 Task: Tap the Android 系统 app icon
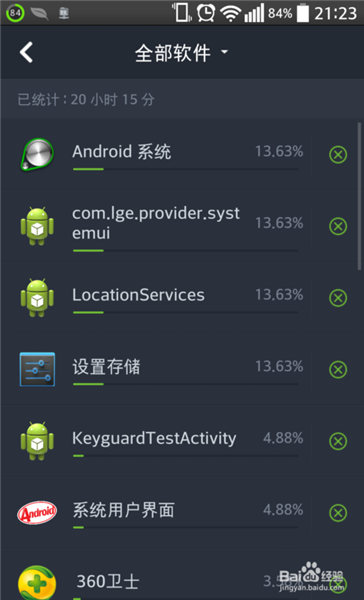pyautogui.click(x=37, y=154)
